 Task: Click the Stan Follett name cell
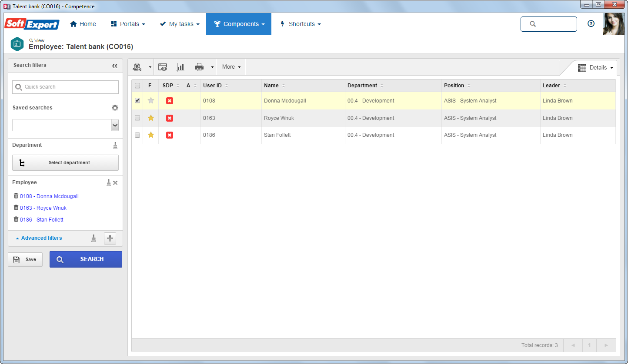(x=303, y=135)
